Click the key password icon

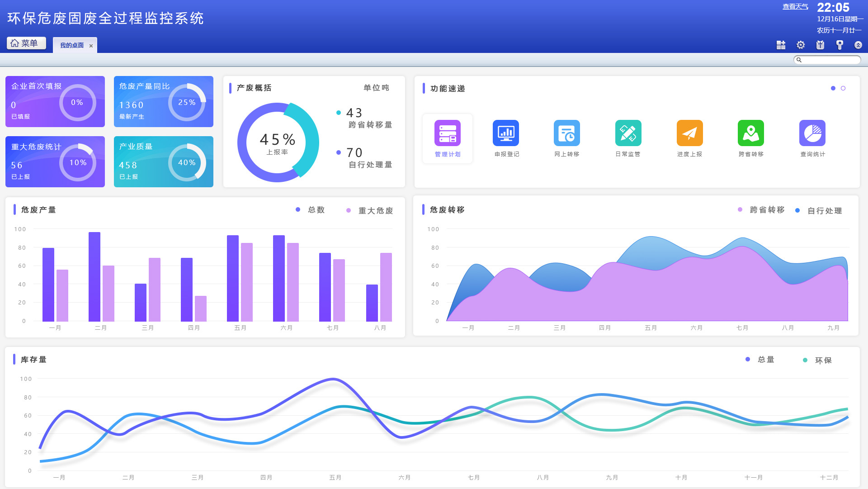840,45
